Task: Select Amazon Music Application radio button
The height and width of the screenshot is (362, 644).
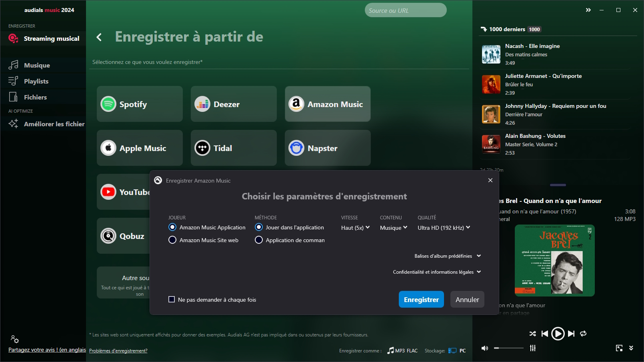Action: (x=172, y=227)
